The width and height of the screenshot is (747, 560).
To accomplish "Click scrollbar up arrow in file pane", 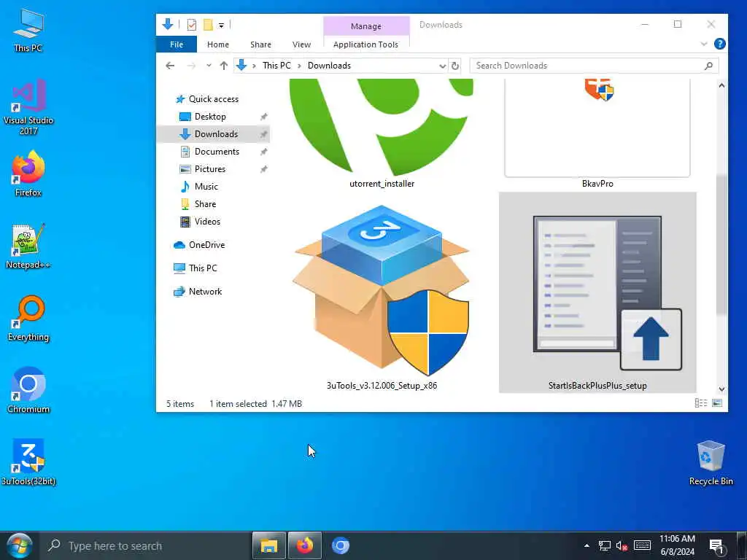I will (721, 86).
